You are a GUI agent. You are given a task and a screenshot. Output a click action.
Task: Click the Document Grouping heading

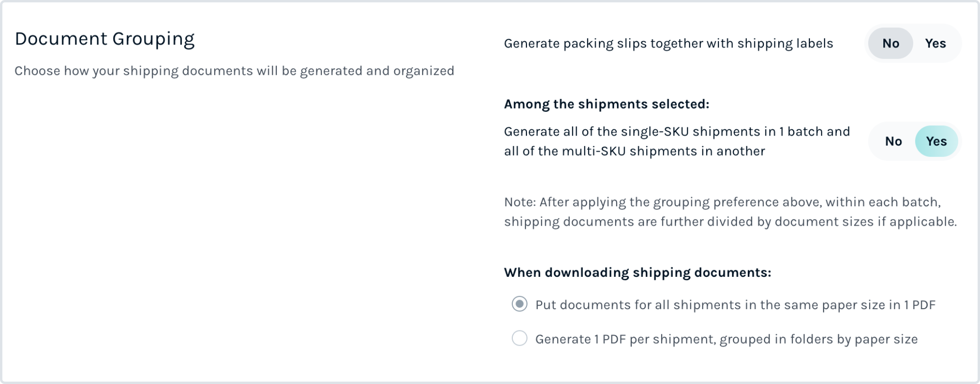click(x=105, y=39)
